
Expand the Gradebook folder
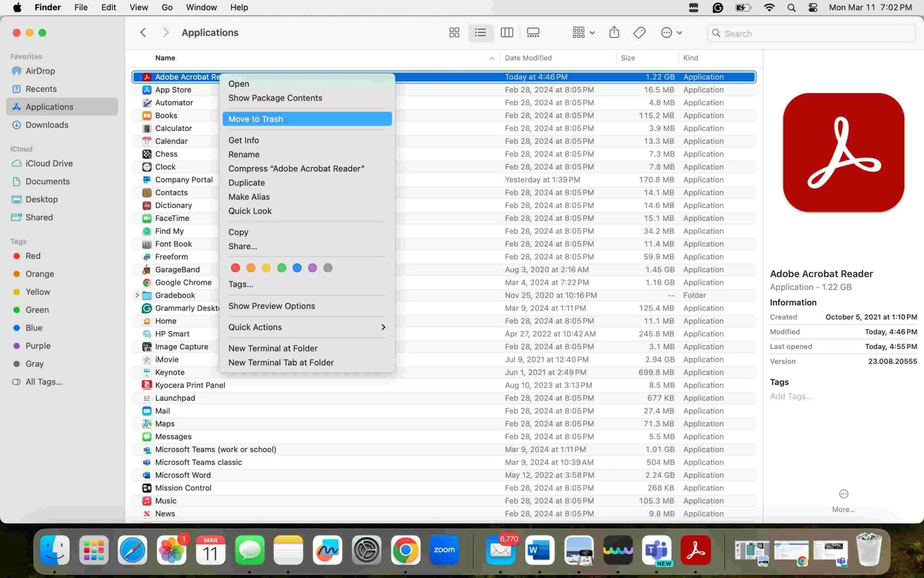[x=137, y=295]
